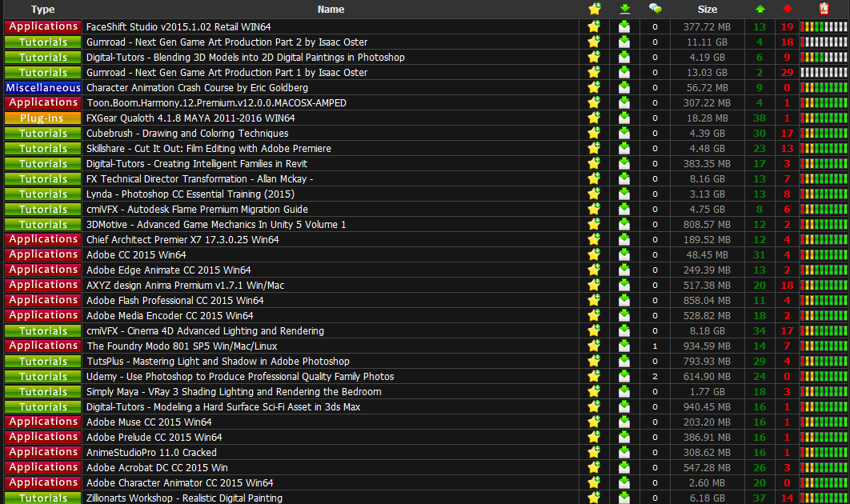Download FaceShift Studio v2015.1.02 torrent

(x=624, y=26)
